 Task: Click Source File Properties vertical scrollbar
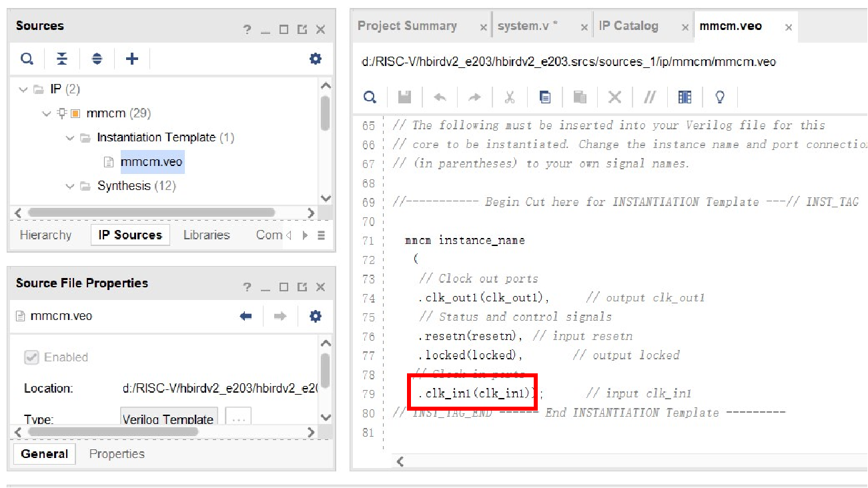click(x=325, y=371)
